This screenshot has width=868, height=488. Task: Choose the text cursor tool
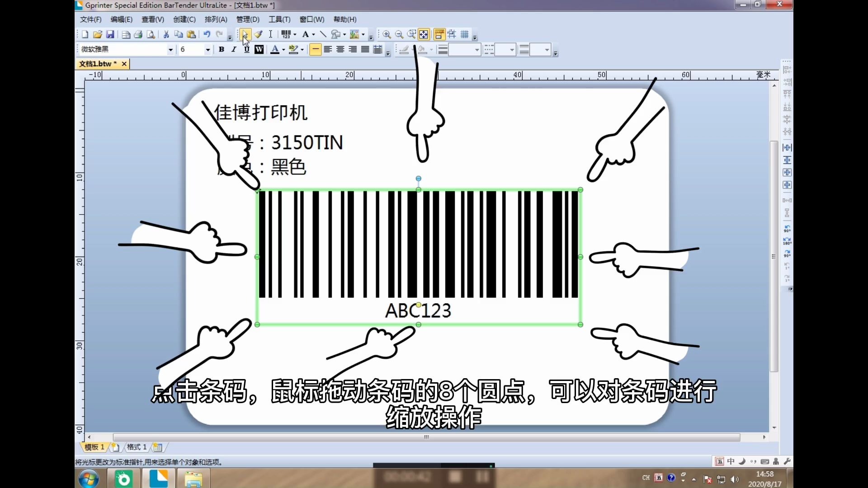coord(270,34)
